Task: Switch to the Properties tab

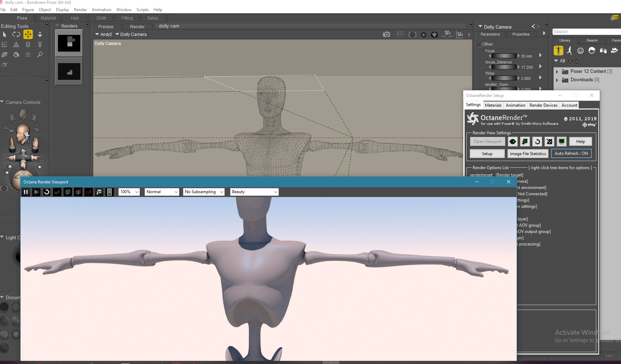Action: point(521,34)
